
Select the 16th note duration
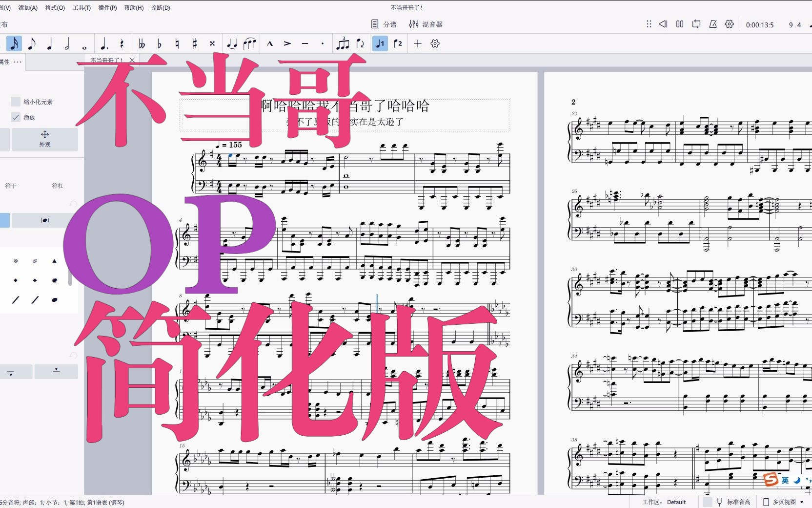[14, 43]
